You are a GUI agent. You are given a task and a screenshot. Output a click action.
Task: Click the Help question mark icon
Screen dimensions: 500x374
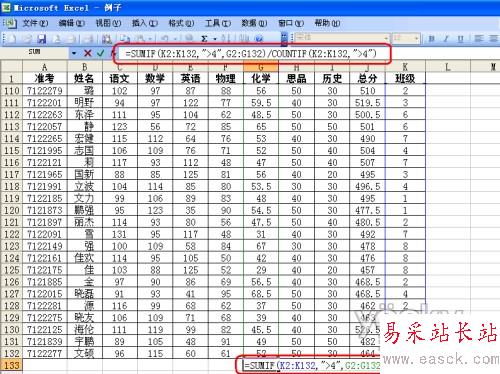click(x=259, y=39)
